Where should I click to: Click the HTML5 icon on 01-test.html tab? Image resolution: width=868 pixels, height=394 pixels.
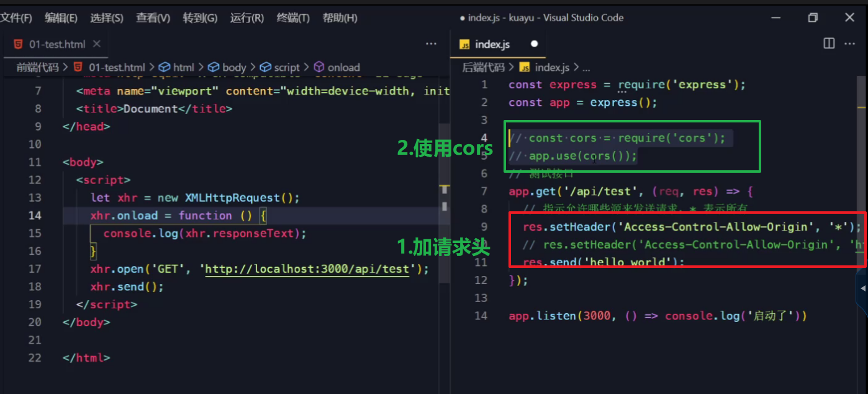pyautogui.click(x=19, y=44)
